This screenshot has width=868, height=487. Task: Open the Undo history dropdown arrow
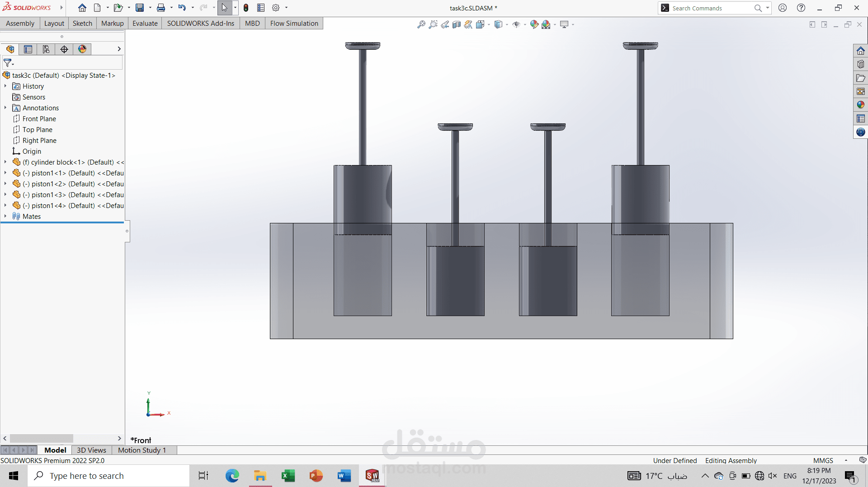(x=193, y=8)
